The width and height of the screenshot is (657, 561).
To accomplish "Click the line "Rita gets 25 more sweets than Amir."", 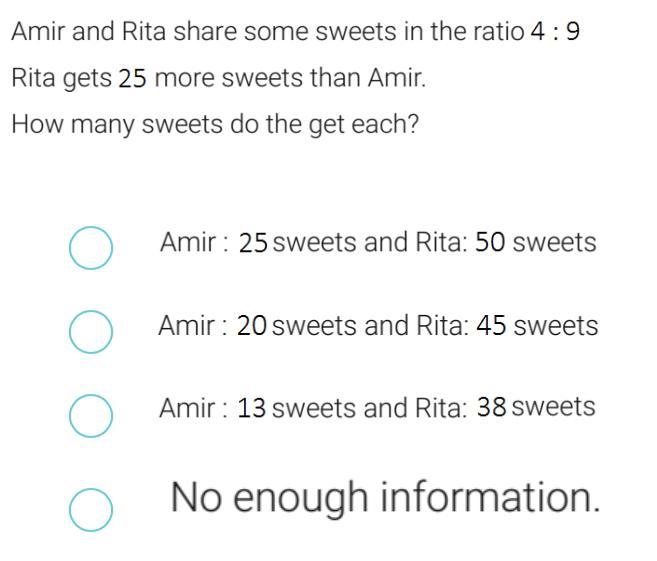I will 218,79.
